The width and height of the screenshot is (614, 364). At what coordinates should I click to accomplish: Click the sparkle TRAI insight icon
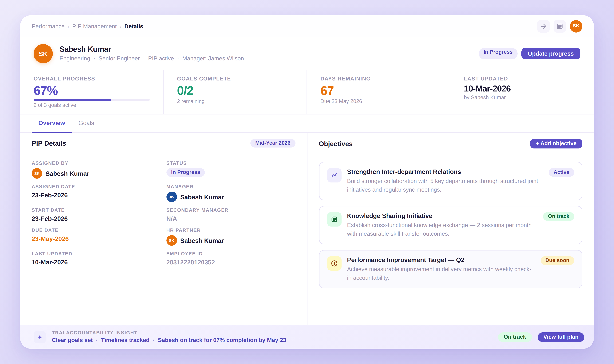click(x=40, y=337)
